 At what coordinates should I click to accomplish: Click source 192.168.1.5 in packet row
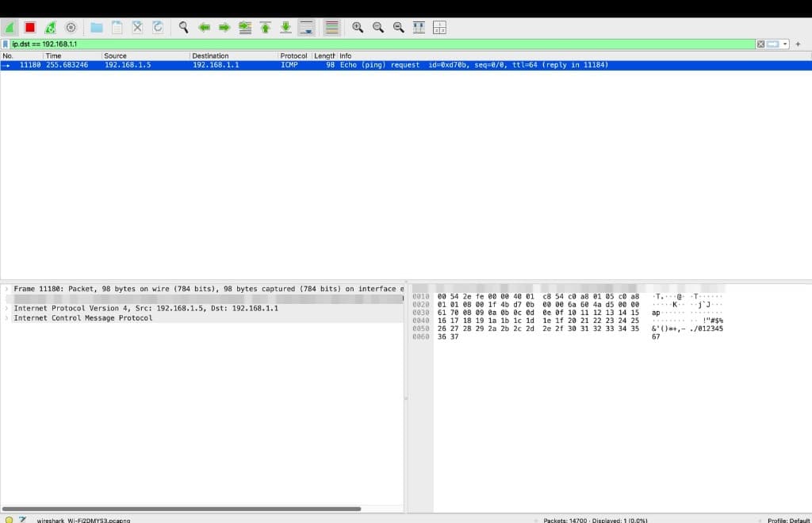(x=128, y=65)
